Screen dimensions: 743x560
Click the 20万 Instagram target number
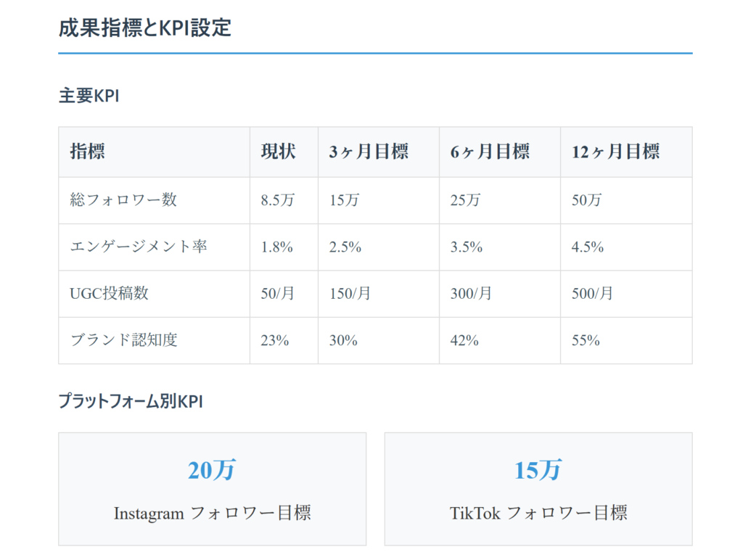[x=212, y=470]
